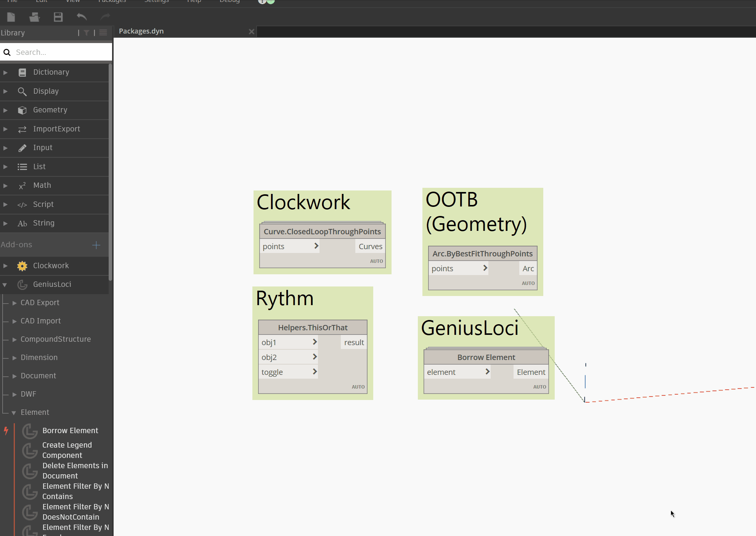Screen dimensions: 756x536
Task: Click the Math x² icon
Action: tap(22, 186)
